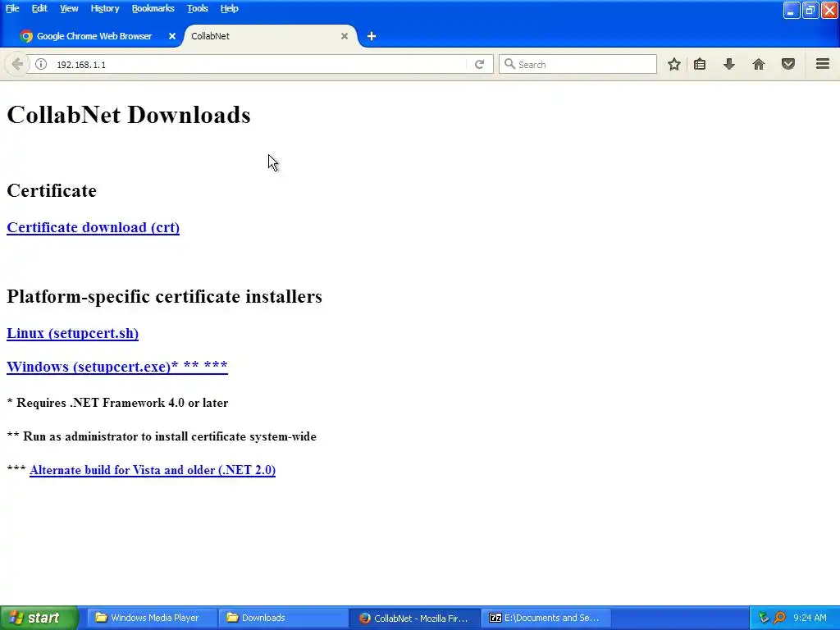
Task: Open the Linux (setupcert.sh) link
Action: coord(72,333)
